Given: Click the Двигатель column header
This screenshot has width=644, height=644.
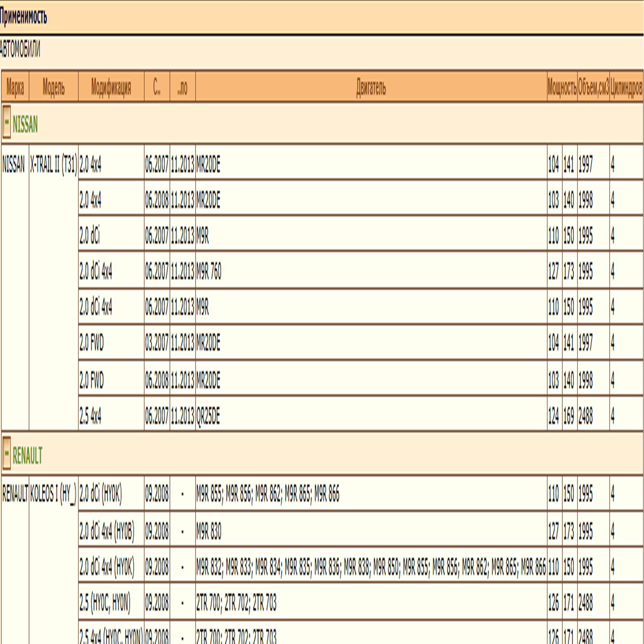Looking at the screenshot, I should [371, 87].
